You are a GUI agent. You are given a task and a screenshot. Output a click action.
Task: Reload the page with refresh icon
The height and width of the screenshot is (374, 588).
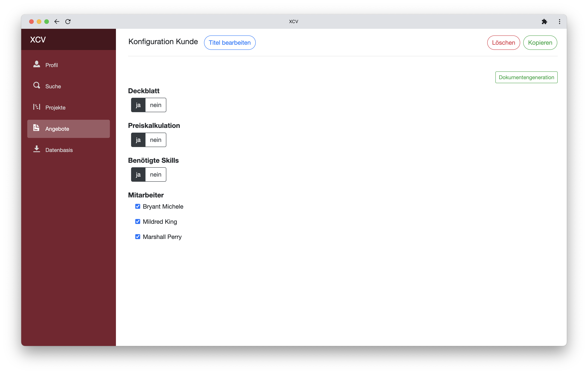pos(68,21)
